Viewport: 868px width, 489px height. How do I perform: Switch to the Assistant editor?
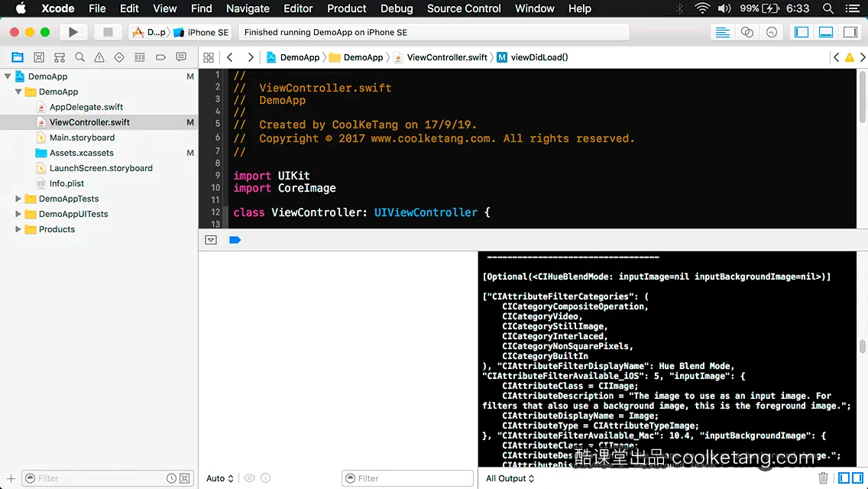click(747, 32)
